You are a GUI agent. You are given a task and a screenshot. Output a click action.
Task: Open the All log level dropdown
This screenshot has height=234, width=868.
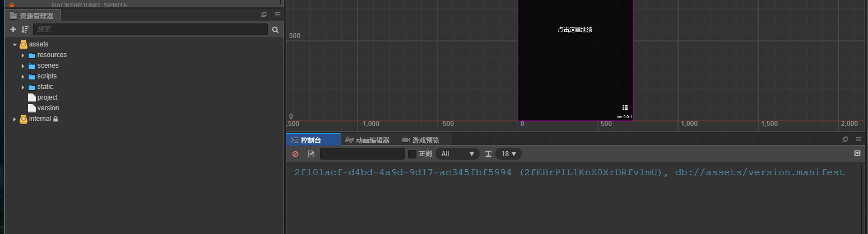[457, 154]
